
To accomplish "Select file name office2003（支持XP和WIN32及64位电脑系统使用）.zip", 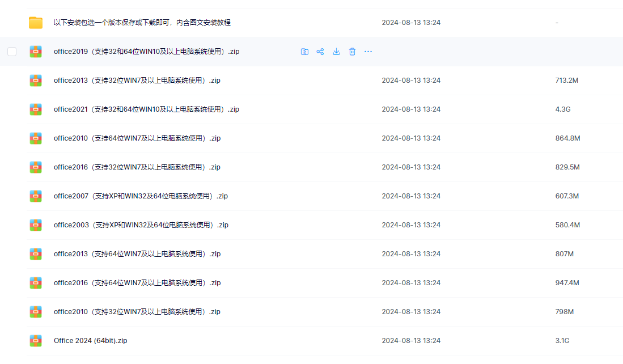I will 141,225.
